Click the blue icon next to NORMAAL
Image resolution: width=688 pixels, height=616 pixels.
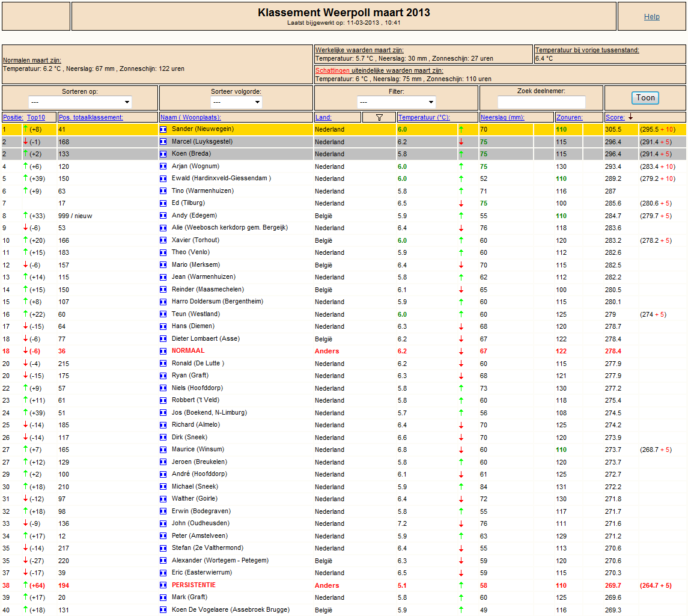point(163,351)
